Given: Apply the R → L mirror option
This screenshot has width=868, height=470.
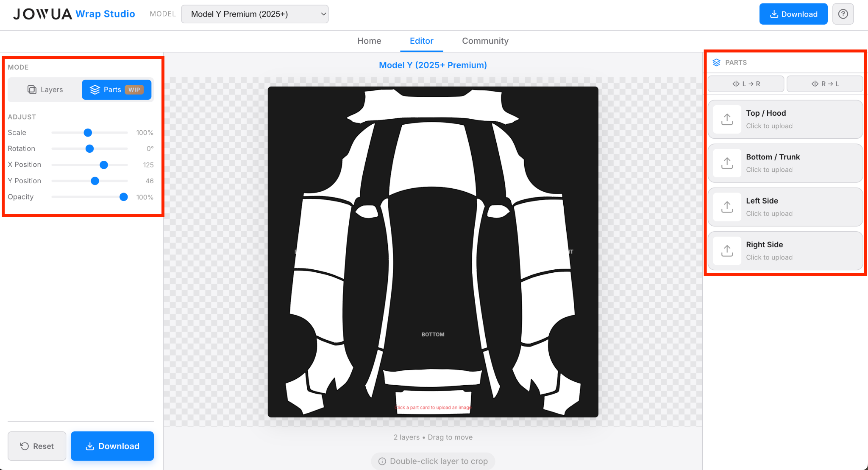Looking at the screenshot, I should (x=824, y=84).
